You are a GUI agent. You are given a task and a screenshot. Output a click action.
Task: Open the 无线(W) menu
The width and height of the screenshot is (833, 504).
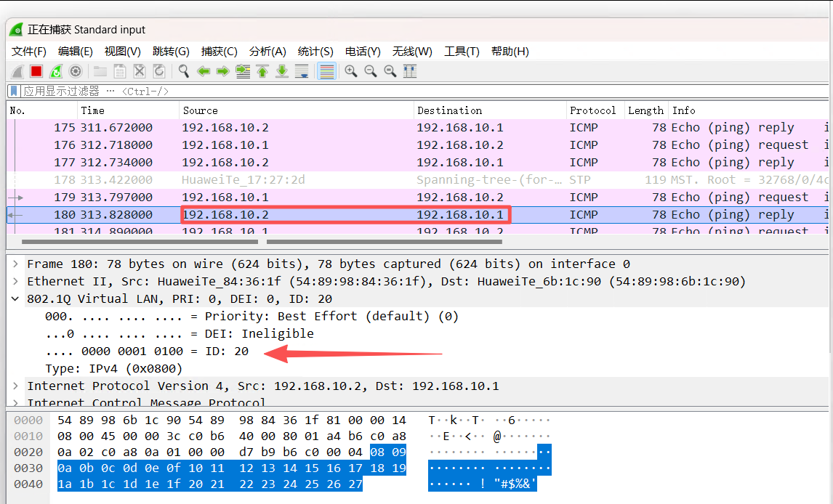[411, 51]
